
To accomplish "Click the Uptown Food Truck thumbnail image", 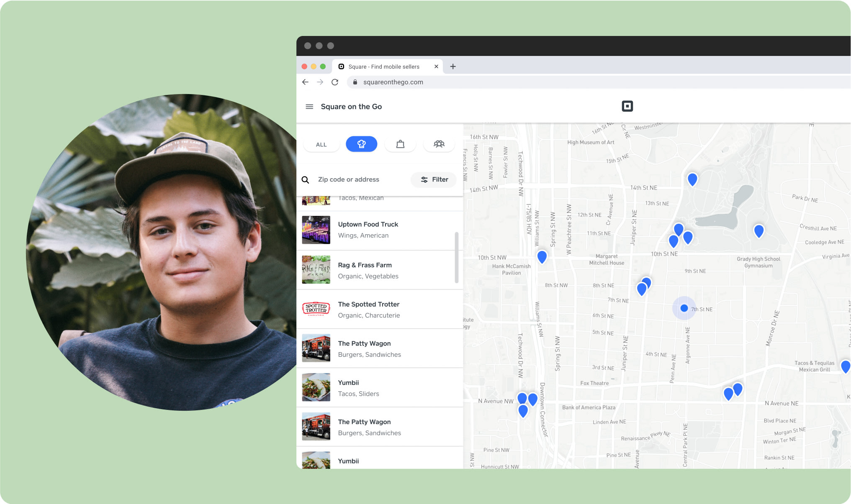I will coord(316,230).
